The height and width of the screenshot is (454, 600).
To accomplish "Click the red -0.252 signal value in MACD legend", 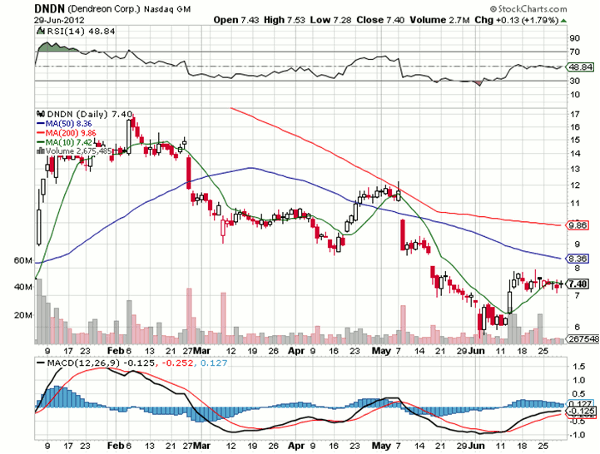I will (177, 363).
